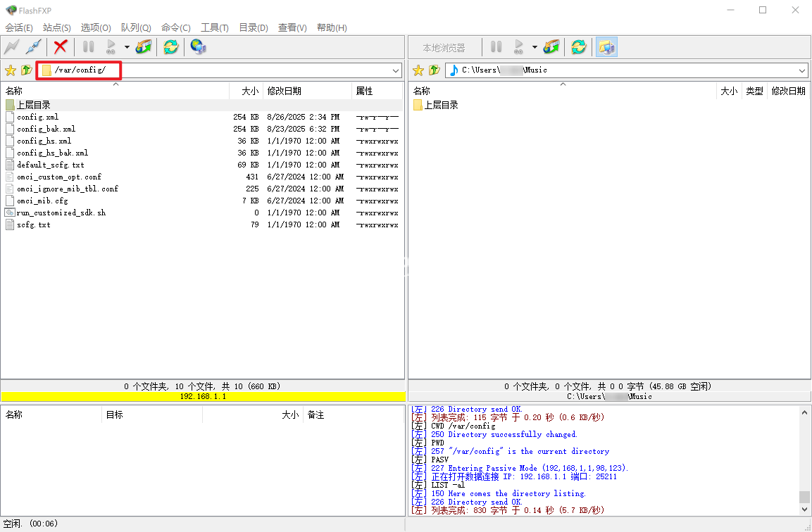Click the GO transfer icon in right toolbar
Screen dimensions: 812x532
point(518,47)
